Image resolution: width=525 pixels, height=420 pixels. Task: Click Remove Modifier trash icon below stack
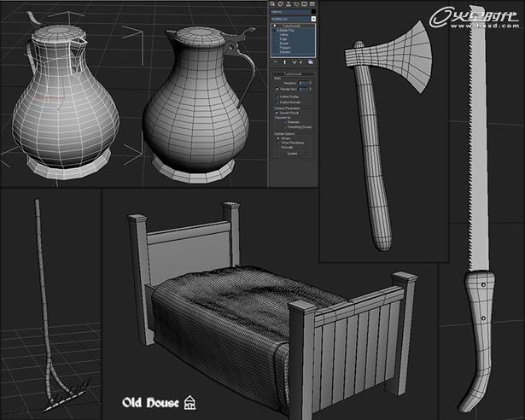click(x=300, y=62)
